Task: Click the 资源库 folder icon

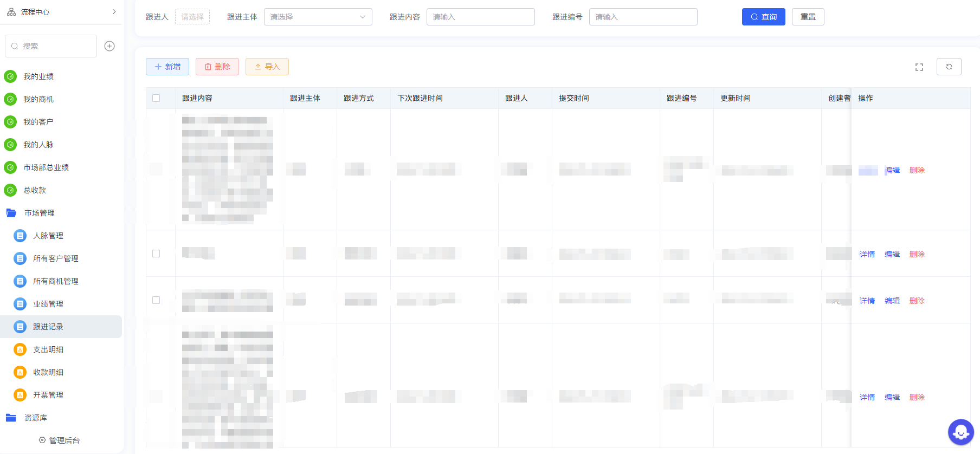Action: click(x=11, y=418)
